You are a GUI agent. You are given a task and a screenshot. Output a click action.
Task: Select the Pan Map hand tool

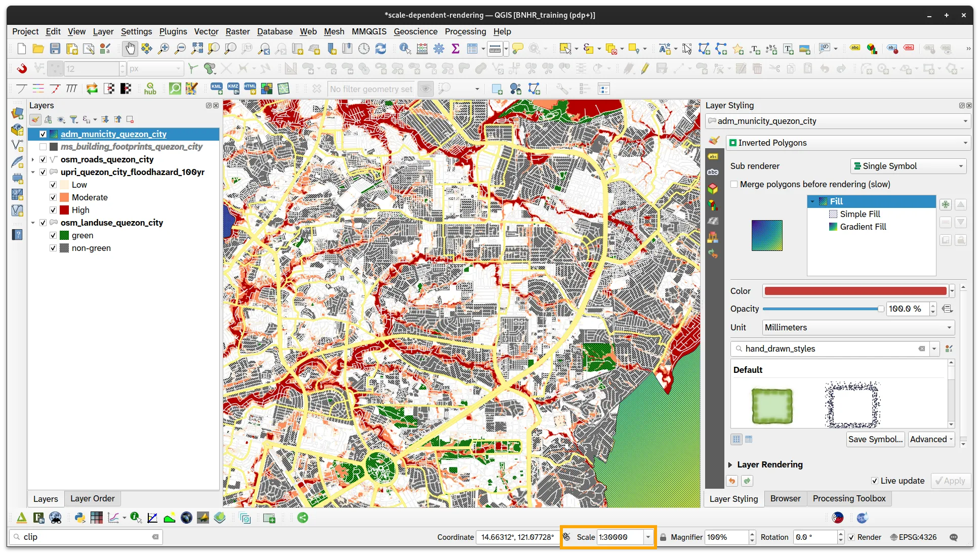point(130,49)
